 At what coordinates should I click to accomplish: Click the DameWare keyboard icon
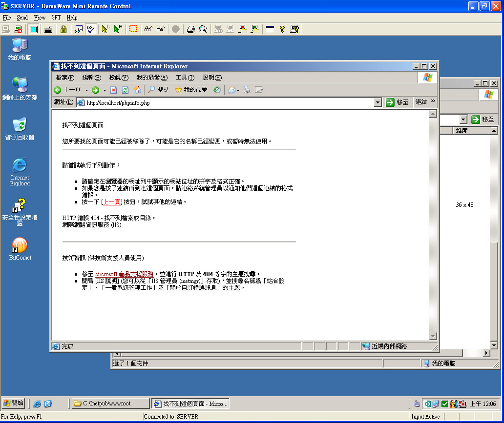pos(48,29)
